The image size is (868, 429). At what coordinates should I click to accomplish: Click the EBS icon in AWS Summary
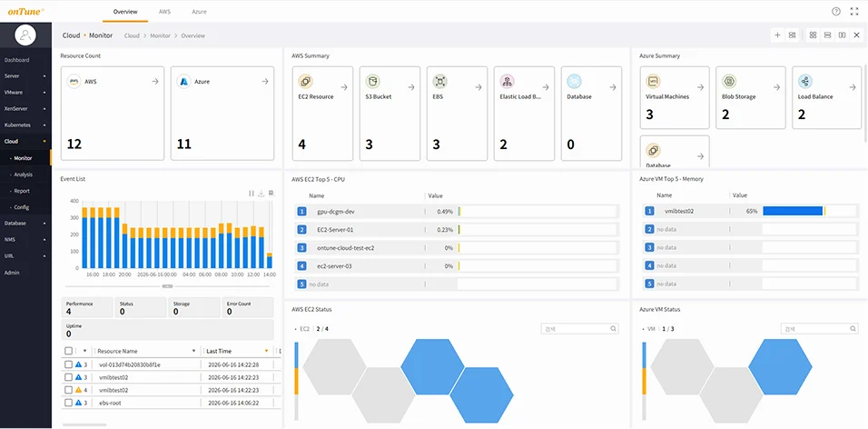coord(440,82)
